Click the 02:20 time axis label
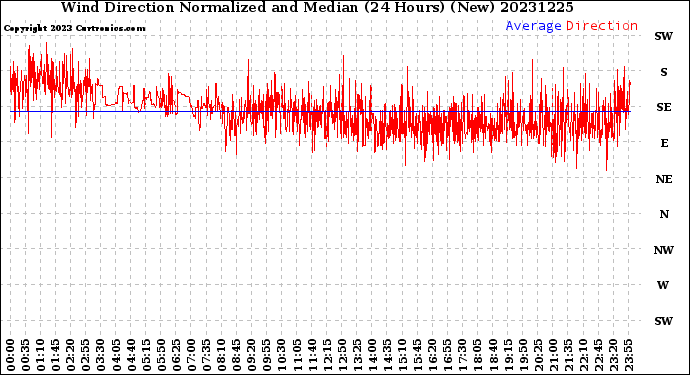This screenshot has width=690, height=375. click(71, 355)
